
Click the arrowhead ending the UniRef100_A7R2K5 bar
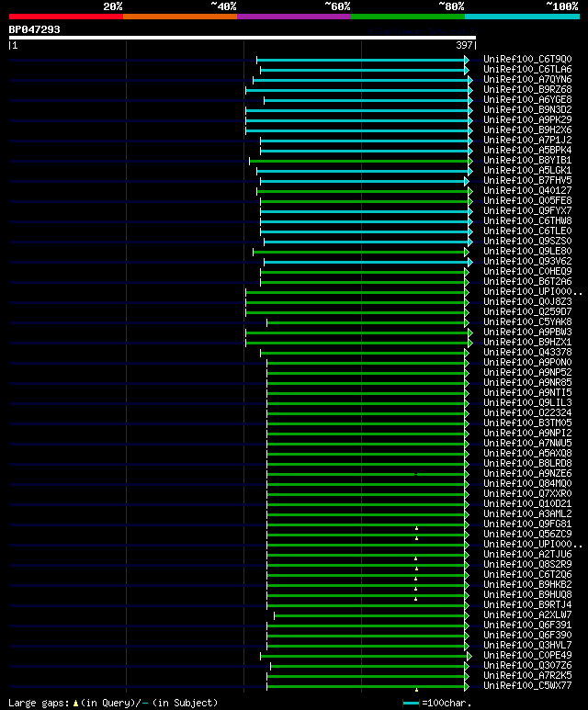tap(467, 677)
